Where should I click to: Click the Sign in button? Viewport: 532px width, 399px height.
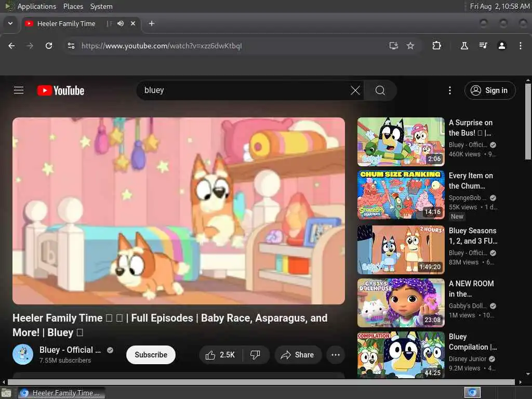[x=489, y=90]
